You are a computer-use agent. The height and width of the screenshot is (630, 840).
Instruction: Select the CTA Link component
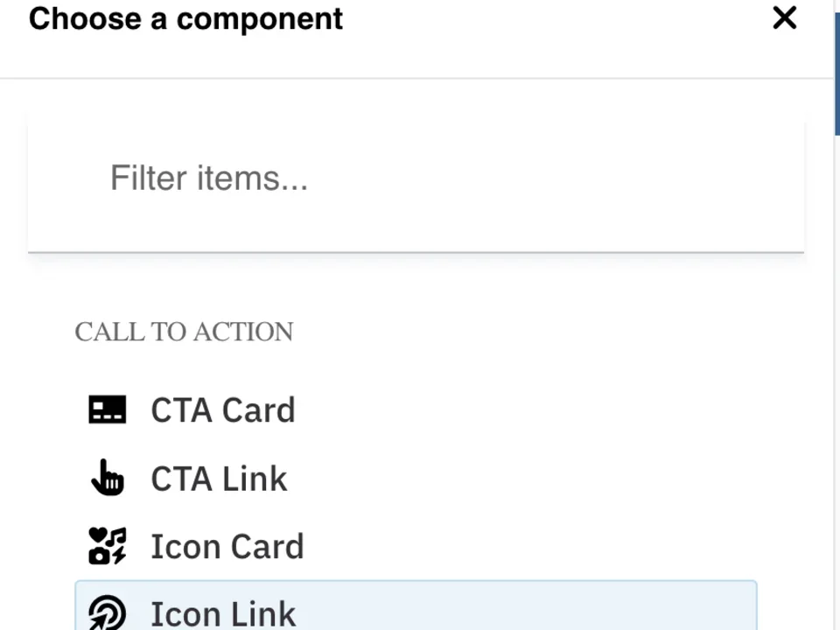(219, 478)
